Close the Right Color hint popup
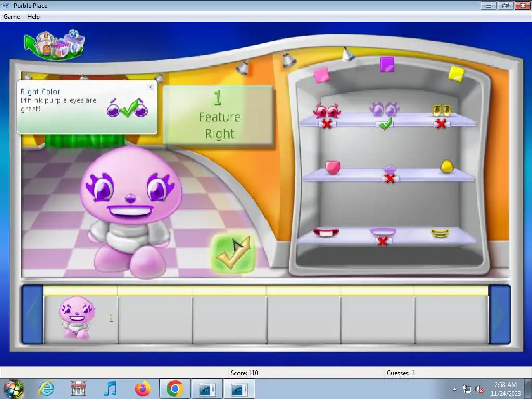The image size is (532, 399). tap(150, 87)
